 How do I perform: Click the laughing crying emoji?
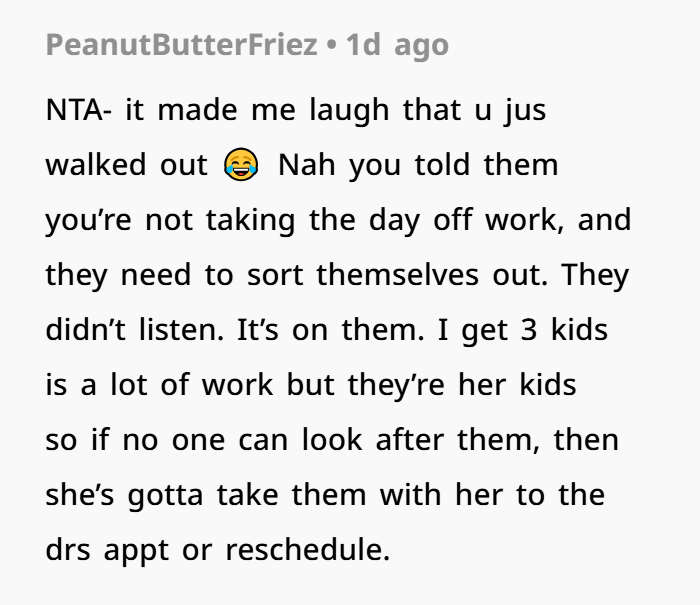tap(240, 165)
